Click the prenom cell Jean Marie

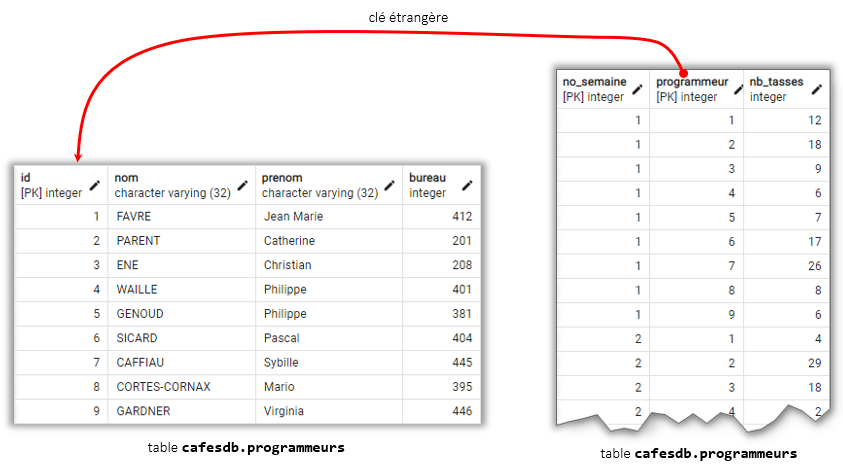tap(293, 216)
